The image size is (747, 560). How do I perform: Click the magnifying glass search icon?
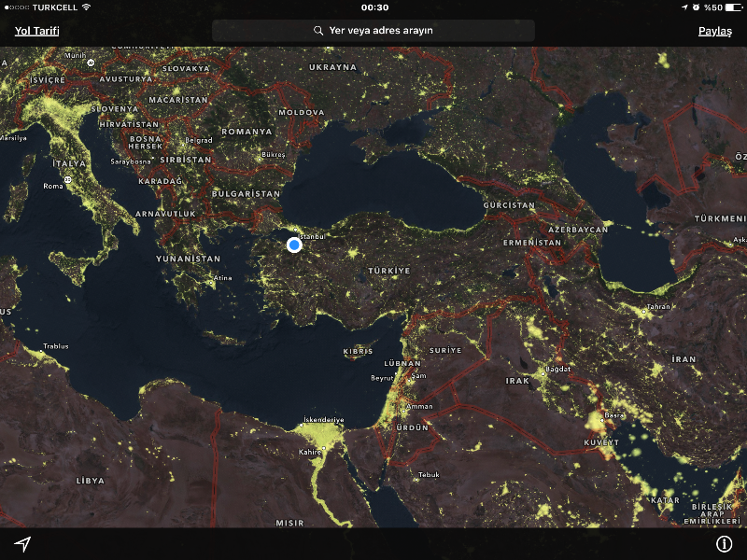click(x=319, y=31)
